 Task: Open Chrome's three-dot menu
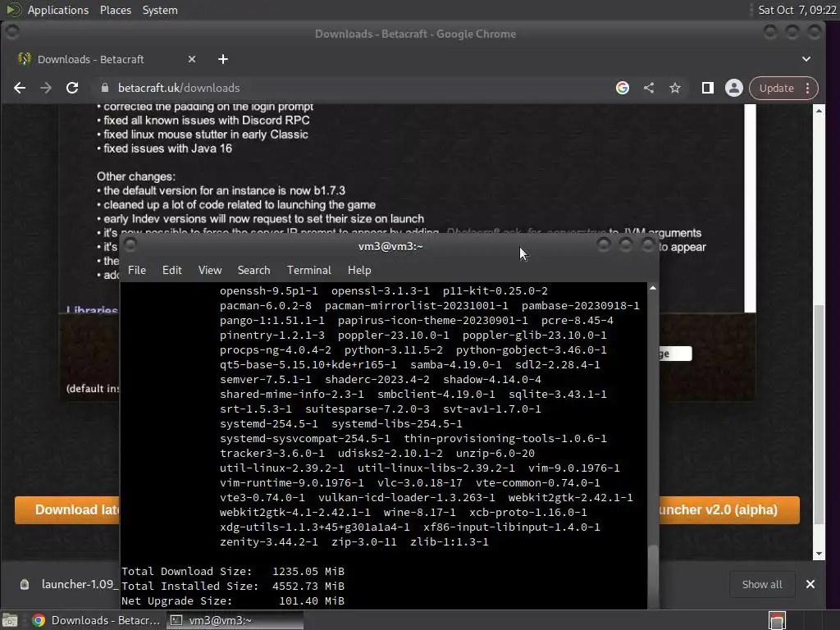click(808, 88)
